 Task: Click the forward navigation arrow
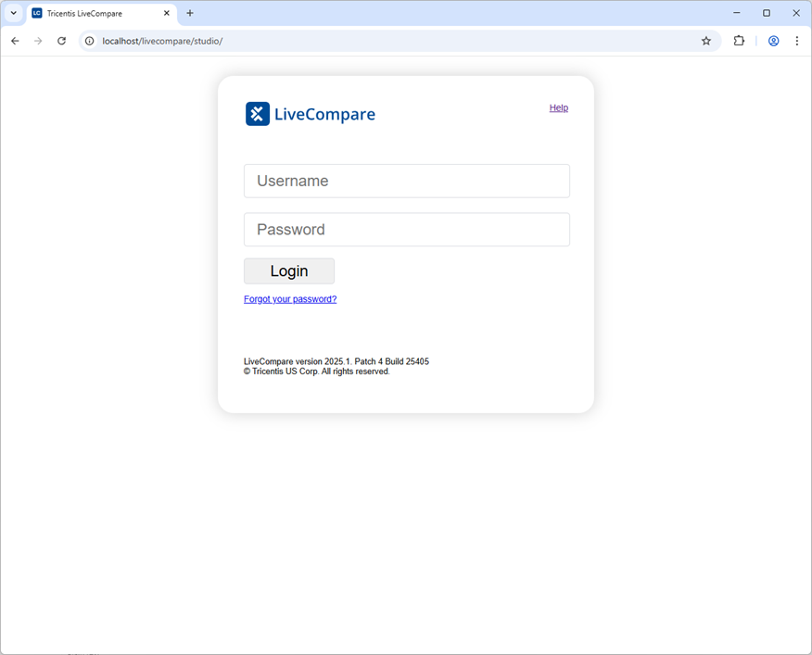pyautogui.click(x=37, y=41)
